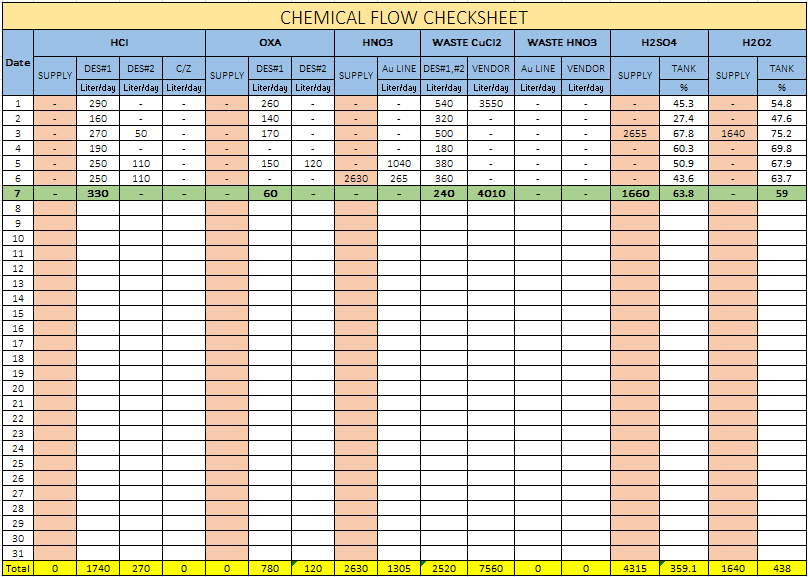Click OXA DES#1 value 60 in row 7
The width and height of the screenshot is (808, 577).
pyautogui.click(x=270, y=194)
